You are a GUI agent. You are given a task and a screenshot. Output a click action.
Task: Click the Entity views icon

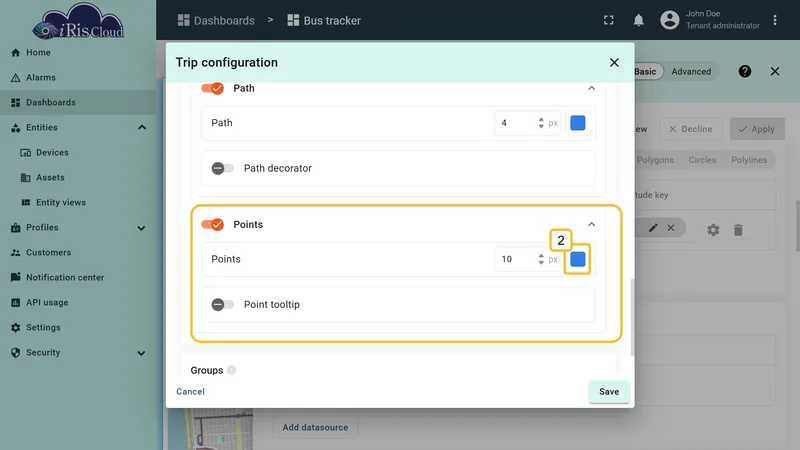coord(26,203)
